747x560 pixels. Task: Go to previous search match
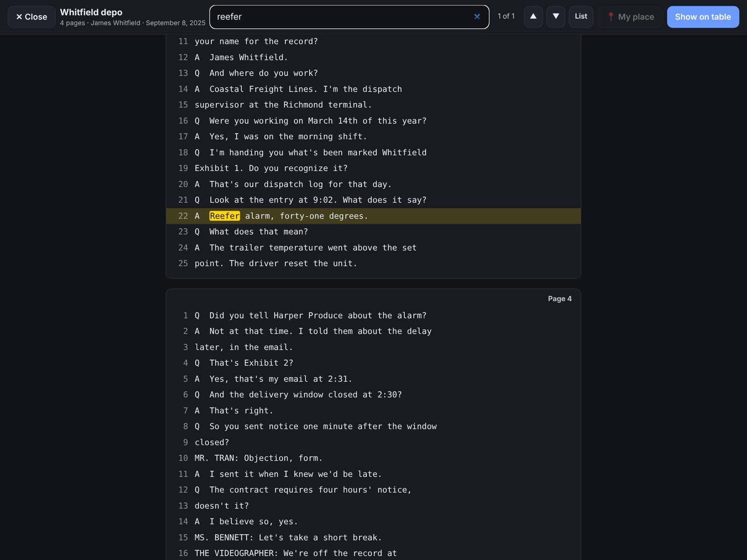coord(533,17)
